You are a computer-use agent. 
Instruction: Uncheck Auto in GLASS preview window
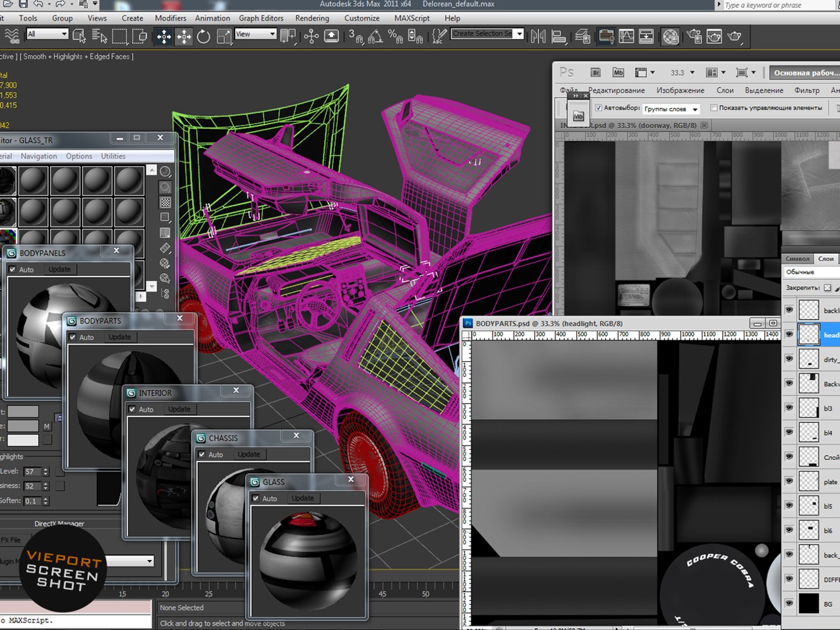[x=256, y=498]
